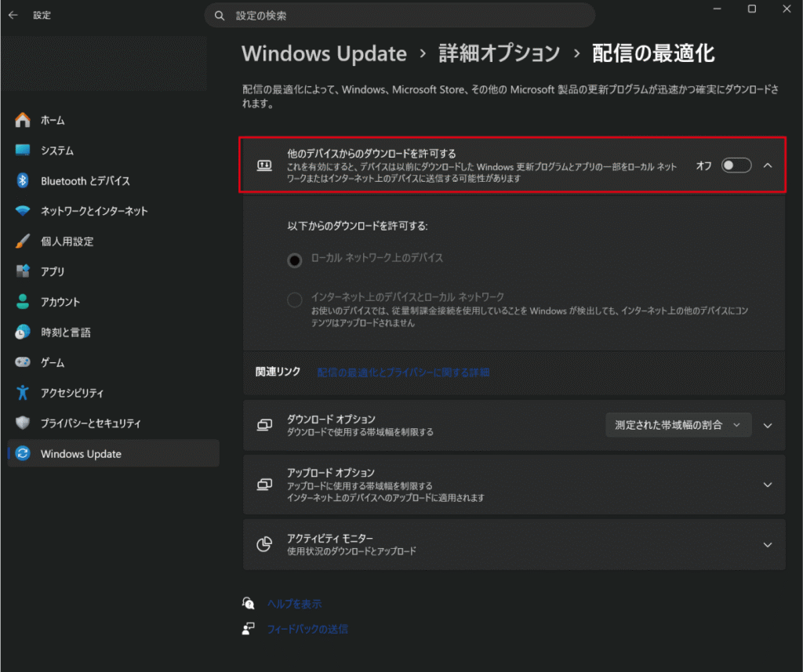This screenshot has height=672, width=803.
Task: Expand the アクティビティ モニター section
Action: point(768,544)
